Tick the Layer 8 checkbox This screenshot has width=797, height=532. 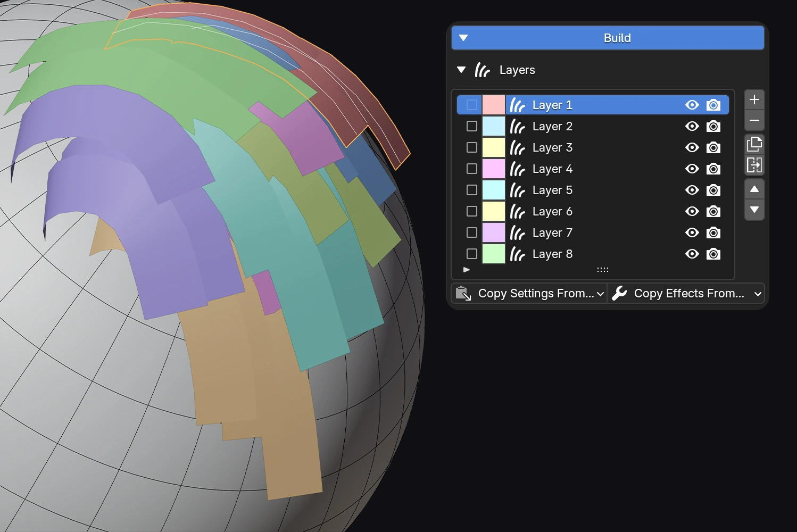point(472,254)
